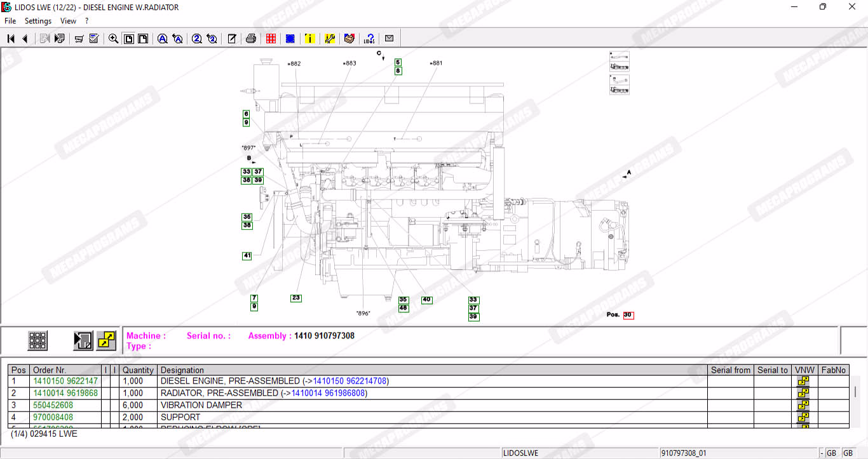This screenshot has width=868, height=459.
Task: Print using the printer icon
Action: pyautogui.click(x=251, y=39)
